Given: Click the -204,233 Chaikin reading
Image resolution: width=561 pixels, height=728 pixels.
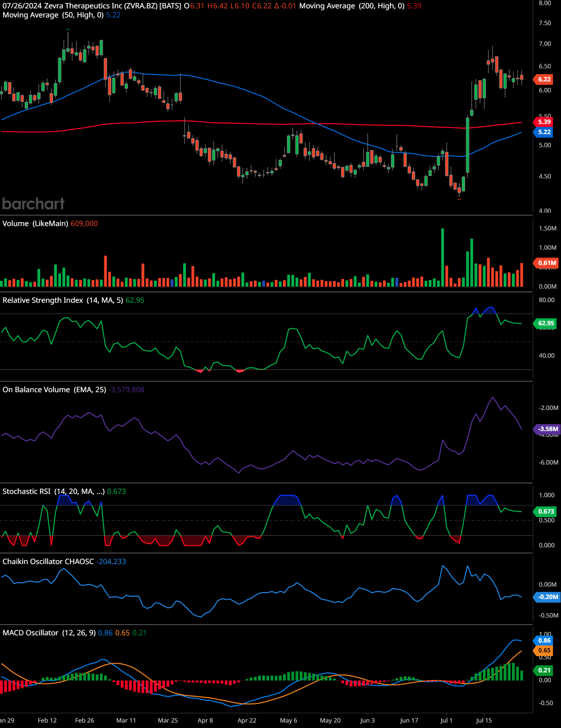Looking at the screenshot, I should pyautogui.click(x=111, y=562).
